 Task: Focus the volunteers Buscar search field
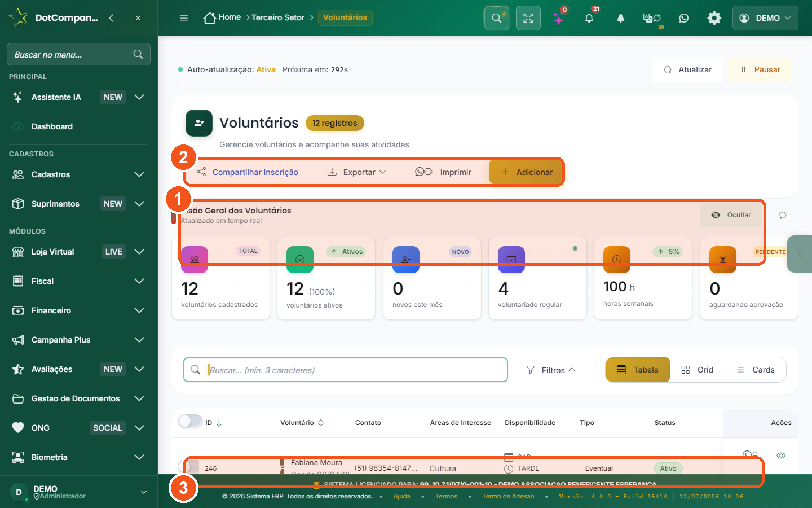346,370
